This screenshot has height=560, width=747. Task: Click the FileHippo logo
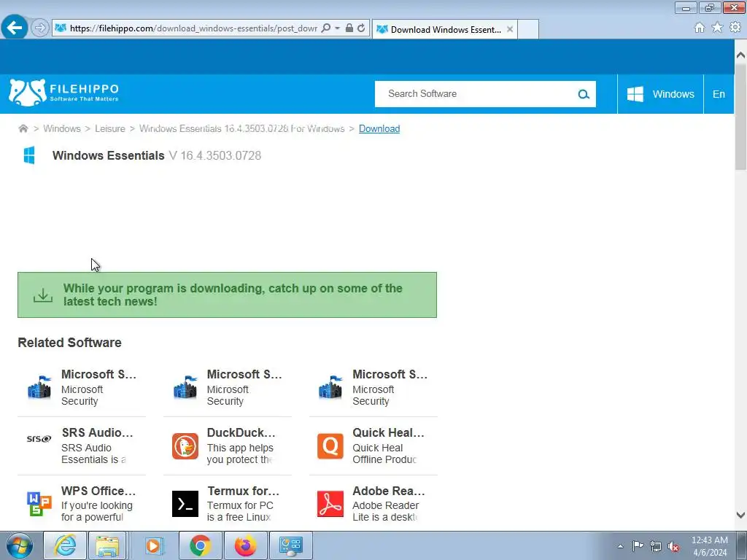point(64,93)
